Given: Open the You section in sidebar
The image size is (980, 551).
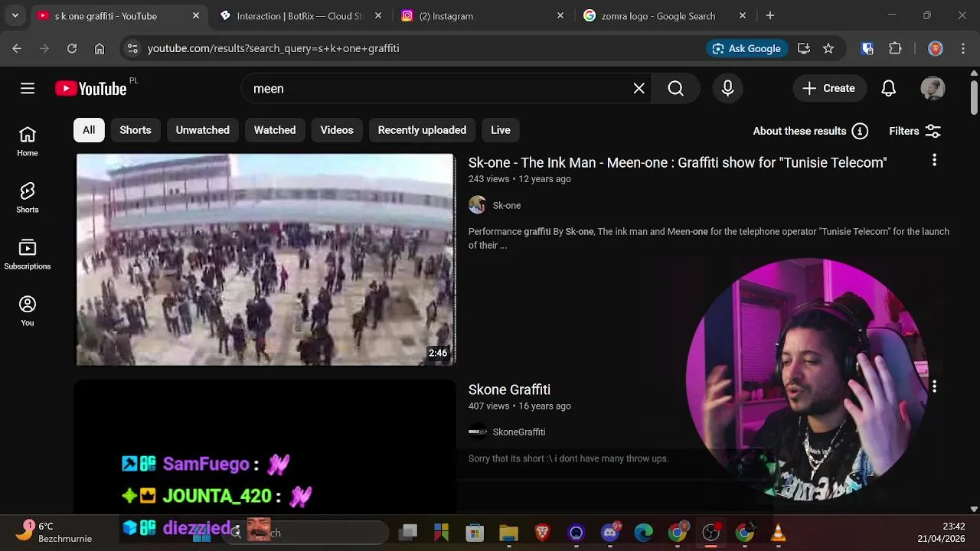Looking at the screenshot, I should (28, 311).
